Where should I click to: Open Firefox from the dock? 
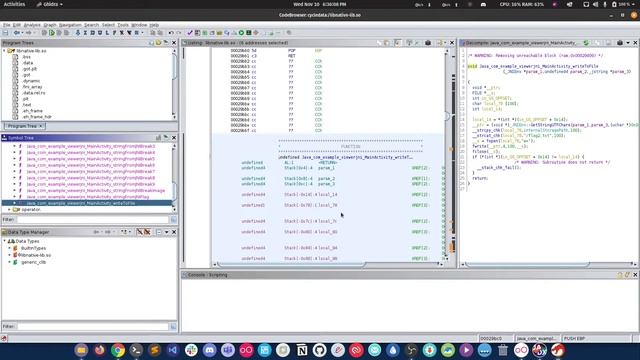tap(100, 350)
